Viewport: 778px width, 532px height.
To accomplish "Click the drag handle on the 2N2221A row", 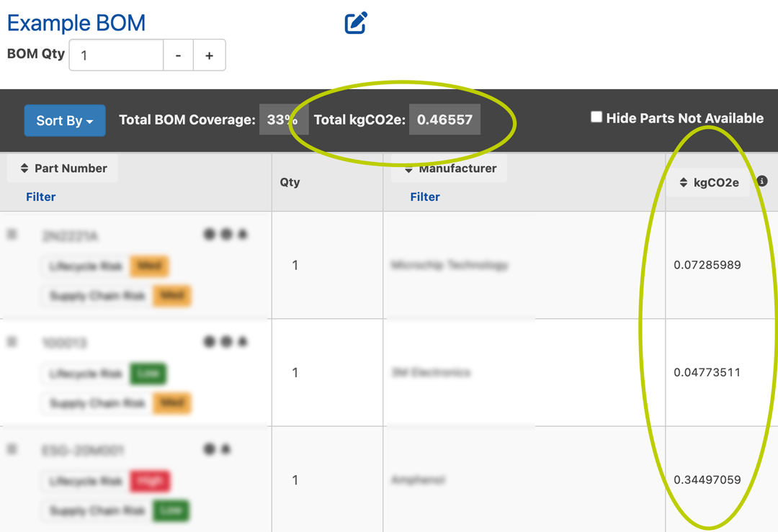I will click(12, 235).
